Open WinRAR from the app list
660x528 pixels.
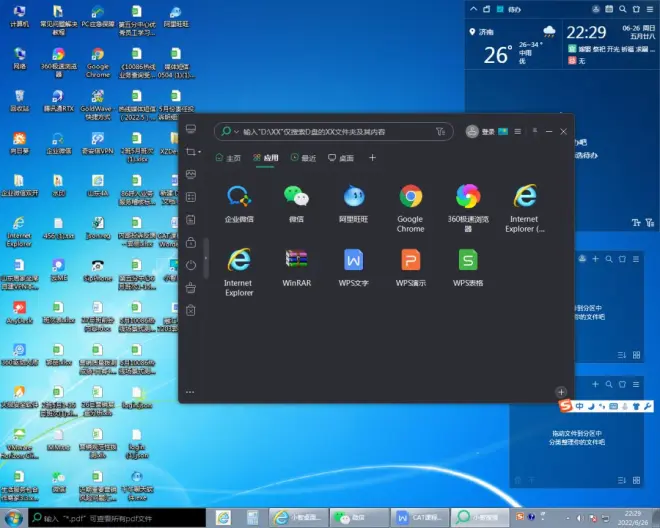tap(296, 261)
